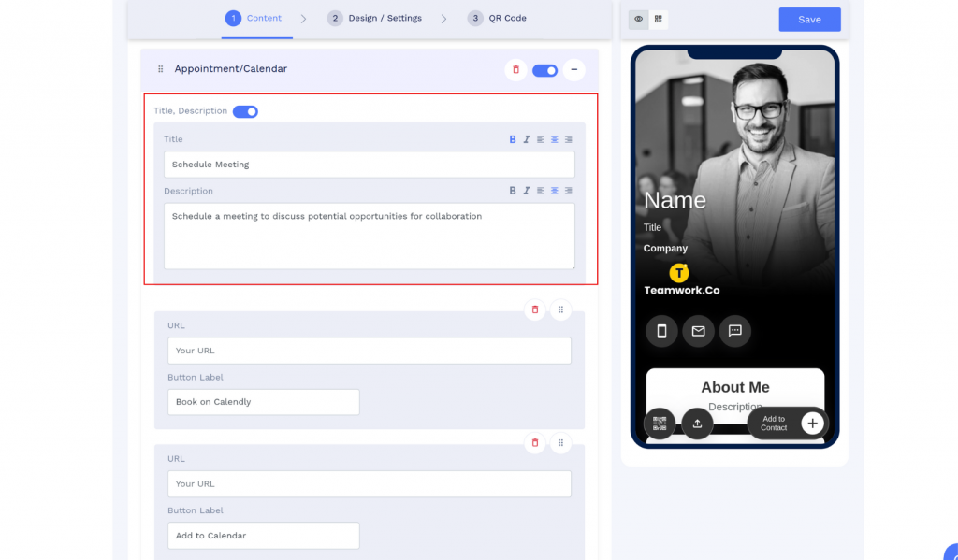The image size is (958, 560).
Task: Edit the Book on Calendly button label
Action: click(263, 402)
